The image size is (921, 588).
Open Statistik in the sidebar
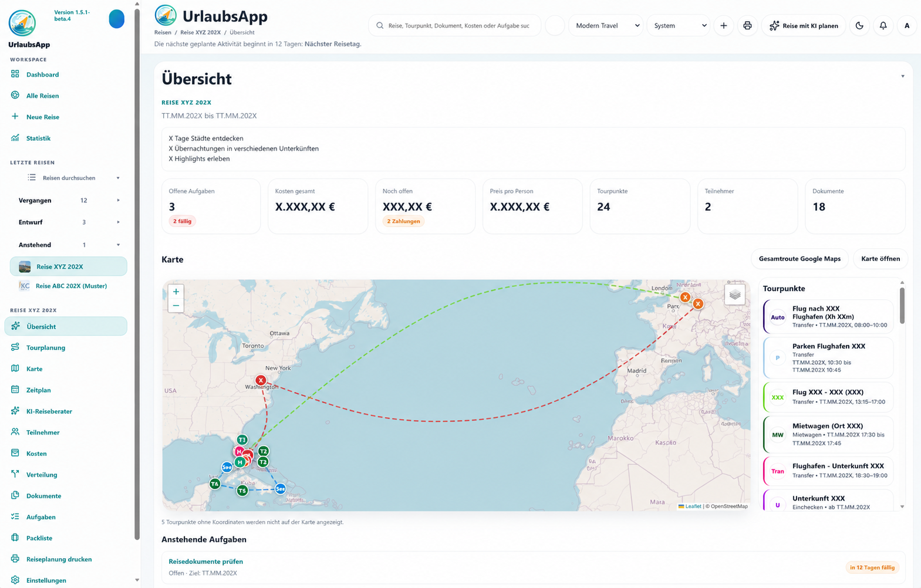click(66, 138)
